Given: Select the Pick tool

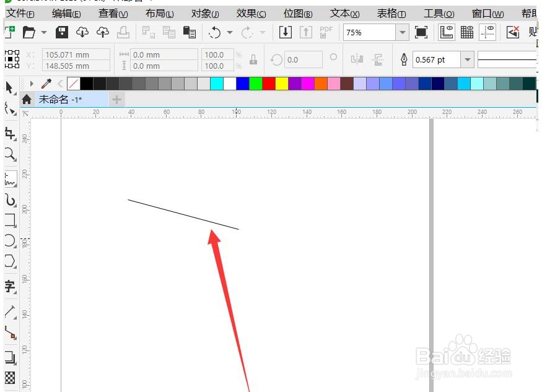Looking at the screenshot, I should tap(9, 88).
